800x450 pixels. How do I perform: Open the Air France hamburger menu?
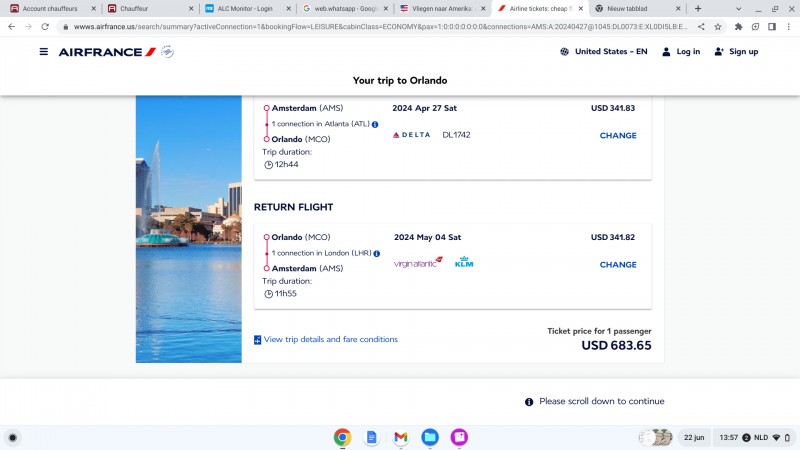point(43,52)
